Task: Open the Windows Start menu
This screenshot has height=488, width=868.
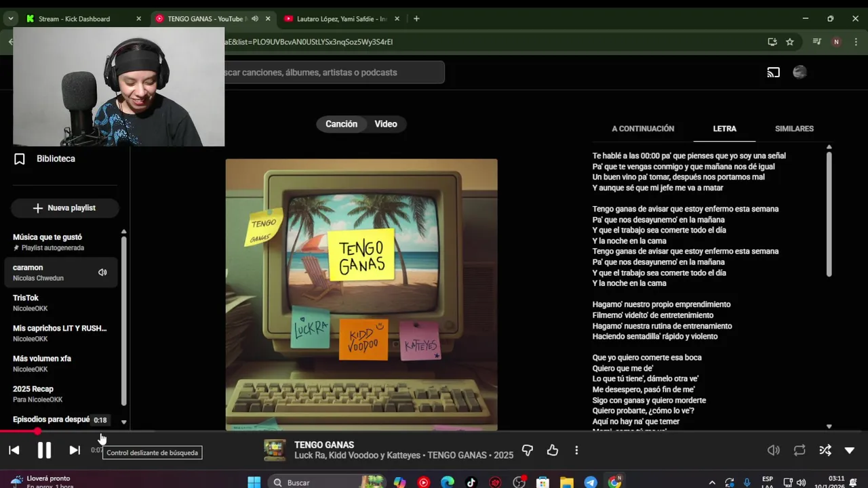Action: pyautogui.click(x=254, y=483)
